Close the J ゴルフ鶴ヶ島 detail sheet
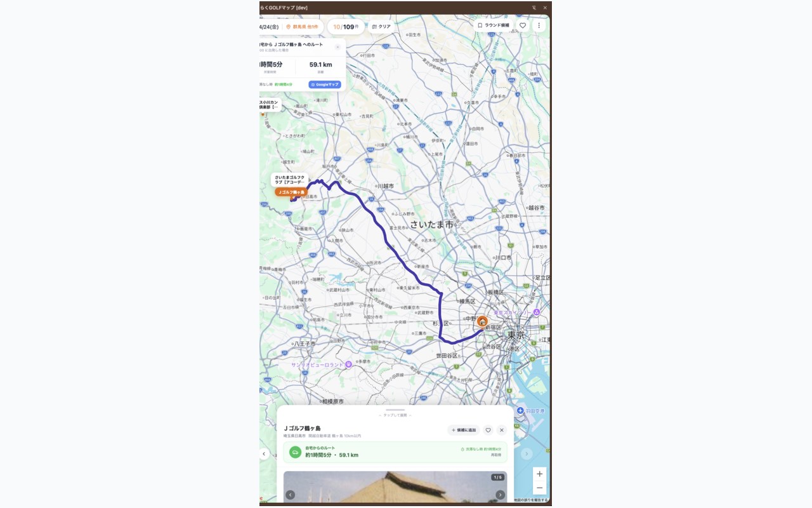The width and height of the screenshot is (812, 508). 501,430
